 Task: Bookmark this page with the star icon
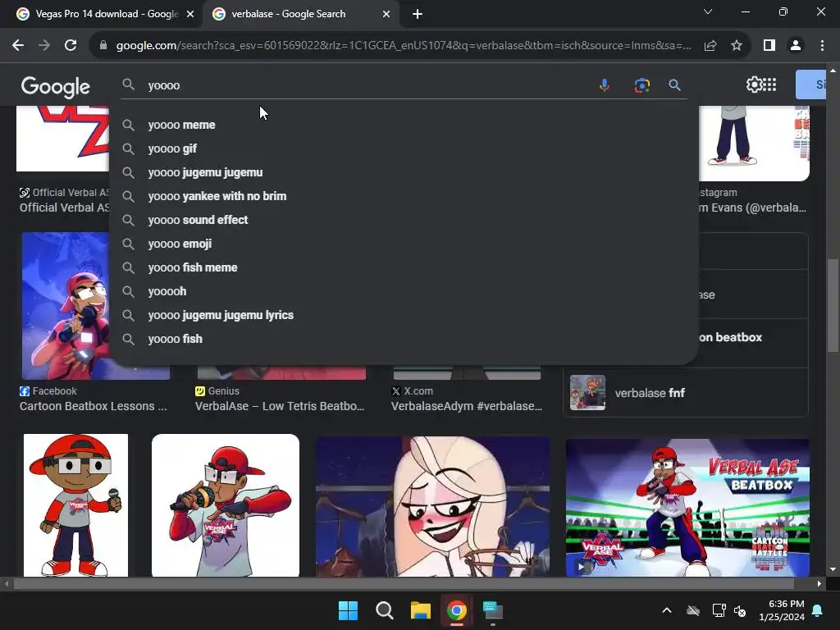(x=737, y=46)
